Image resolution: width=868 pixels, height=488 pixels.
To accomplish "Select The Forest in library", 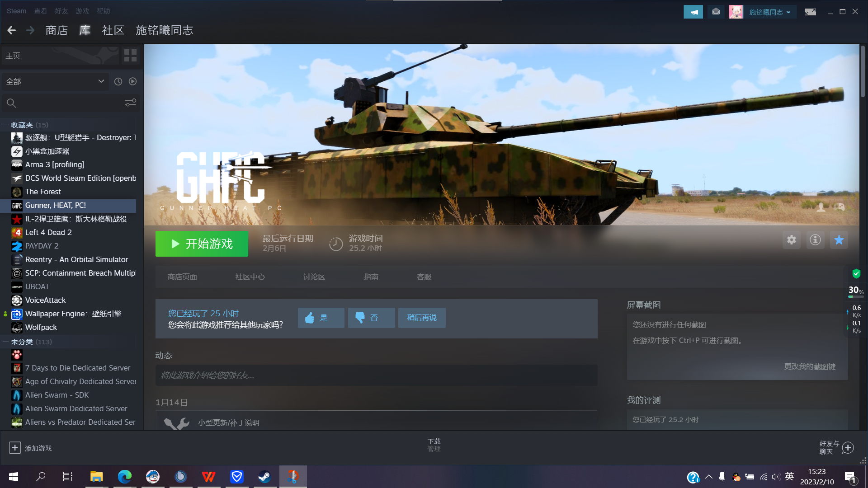I will [x=69, y=192].
